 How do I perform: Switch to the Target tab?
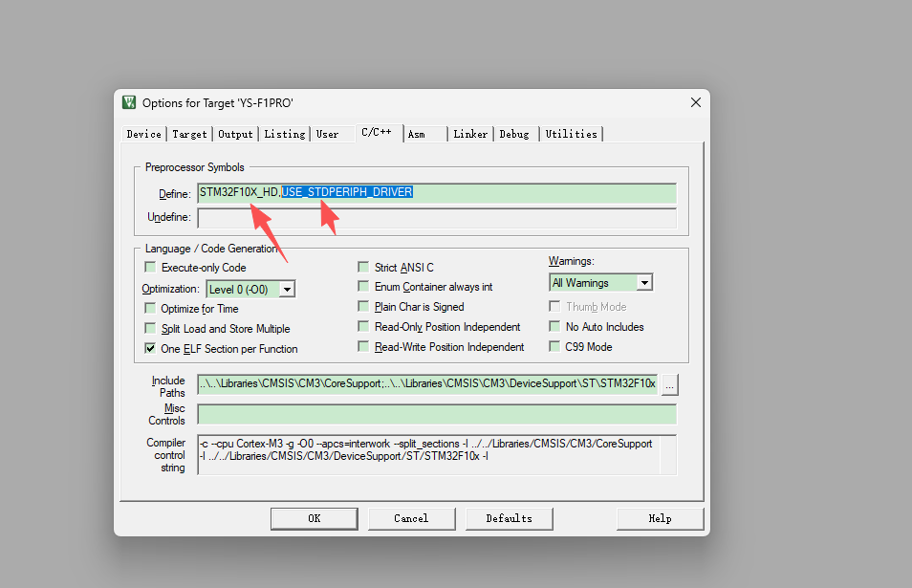[x=189, y=135]
